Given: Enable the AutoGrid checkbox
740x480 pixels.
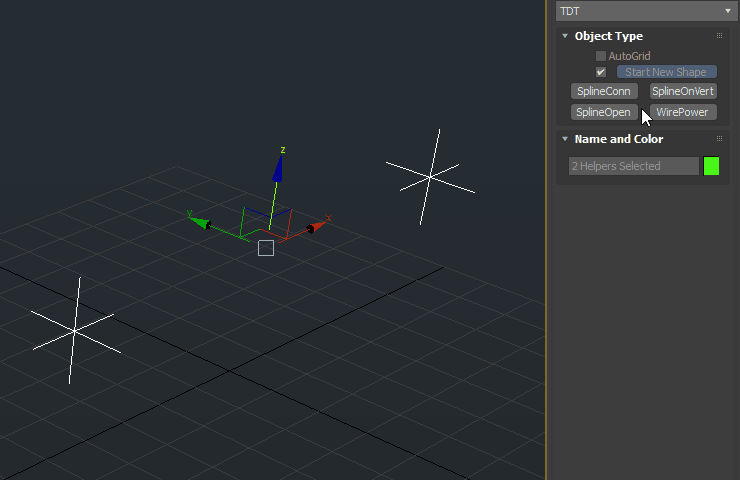Looking at the screenshot, I should click(601, 56).
